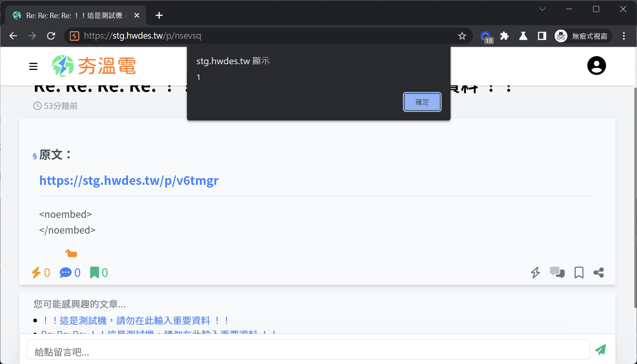Open the extension icon with the 18 badge

486,36
